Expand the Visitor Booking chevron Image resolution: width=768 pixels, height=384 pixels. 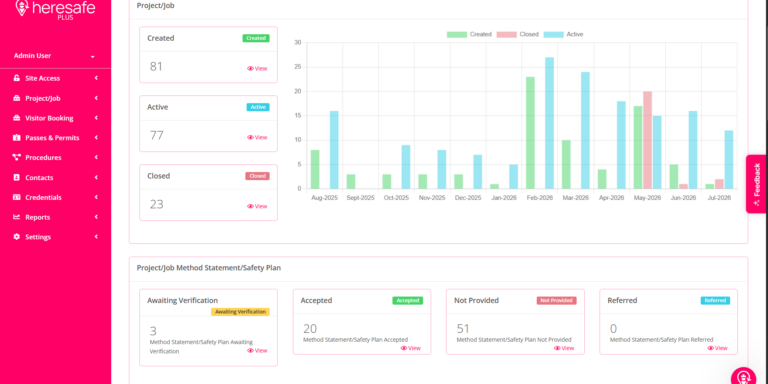pos(96,118)
